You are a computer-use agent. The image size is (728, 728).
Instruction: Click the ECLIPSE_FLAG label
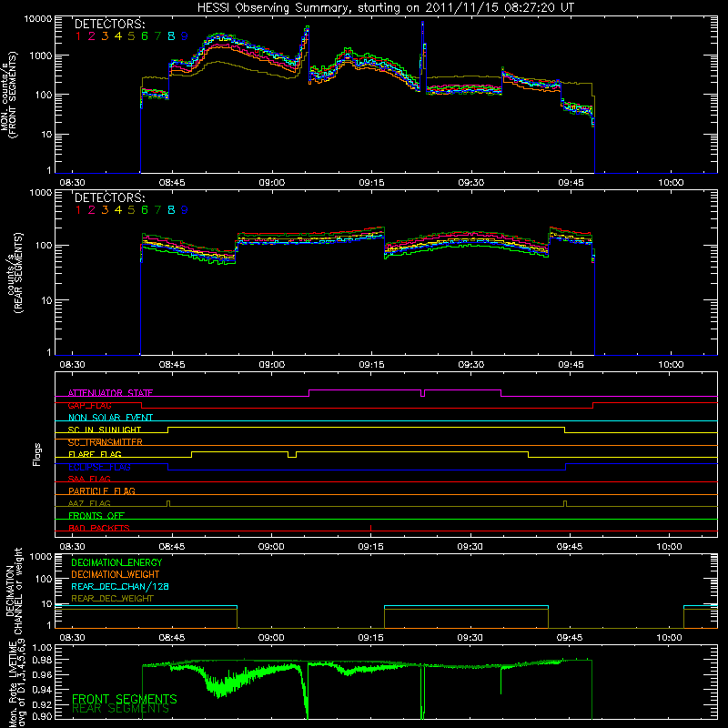click(x=99, y=467)
